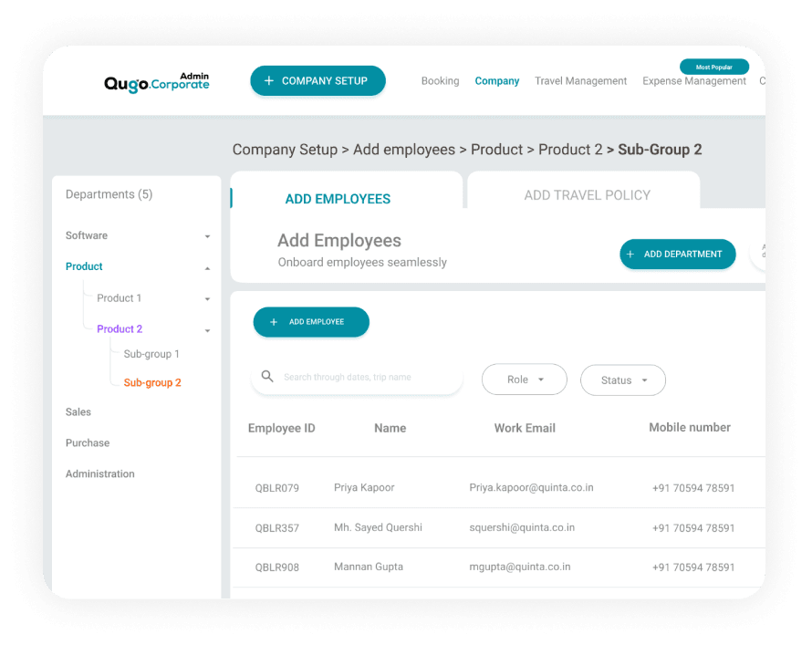
Task: Open the Booking menu item
Action: pyautogui.click(x=440, y=81)
